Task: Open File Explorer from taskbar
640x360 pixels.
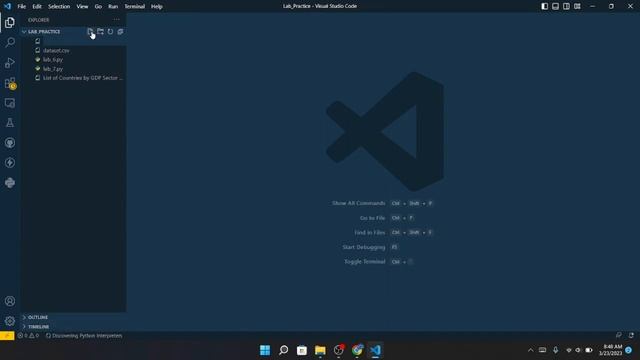Action: 320,350
